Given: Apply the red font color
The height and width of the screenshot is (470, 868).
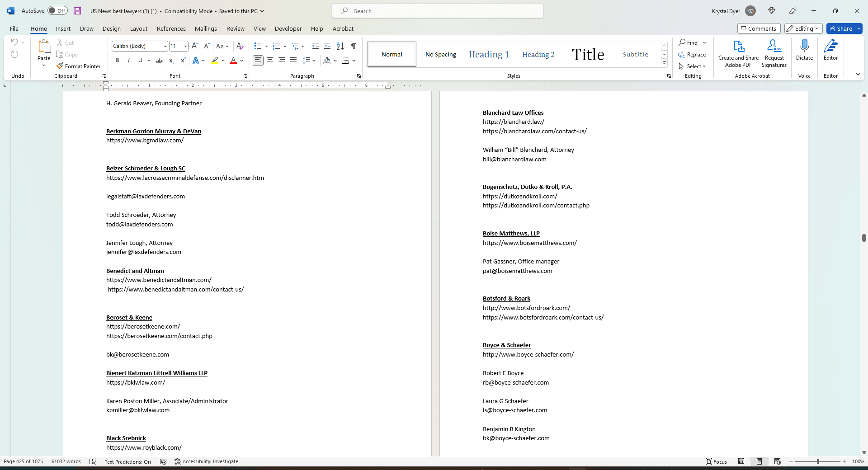Looking at the screenshot, I should pos(233,61).
